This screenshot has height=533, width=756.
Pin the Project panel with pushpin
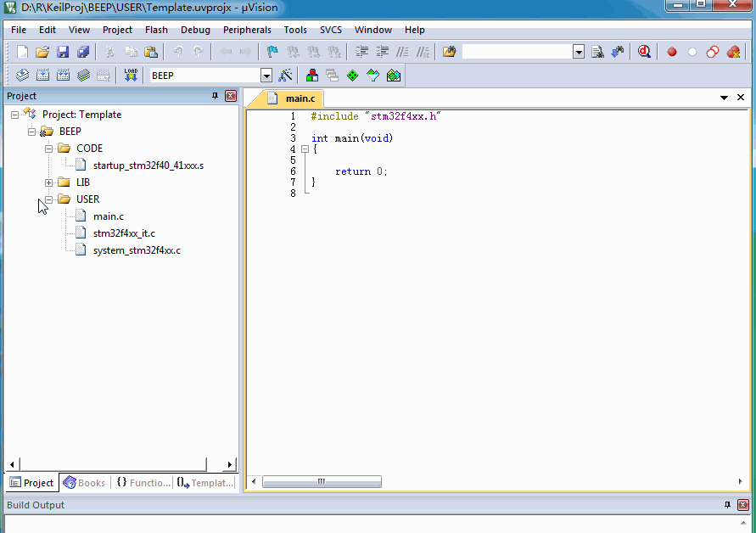coord(215,96)
